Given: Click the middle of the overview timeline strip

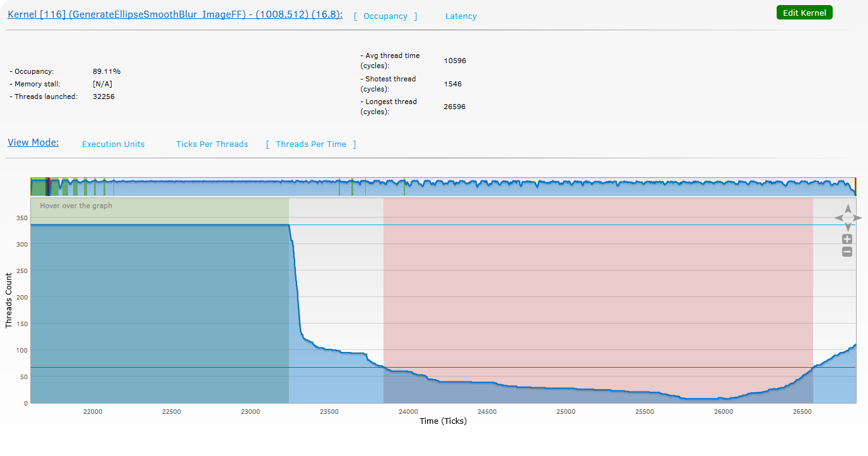Looking at the screenshot, I should click(443, 188).
